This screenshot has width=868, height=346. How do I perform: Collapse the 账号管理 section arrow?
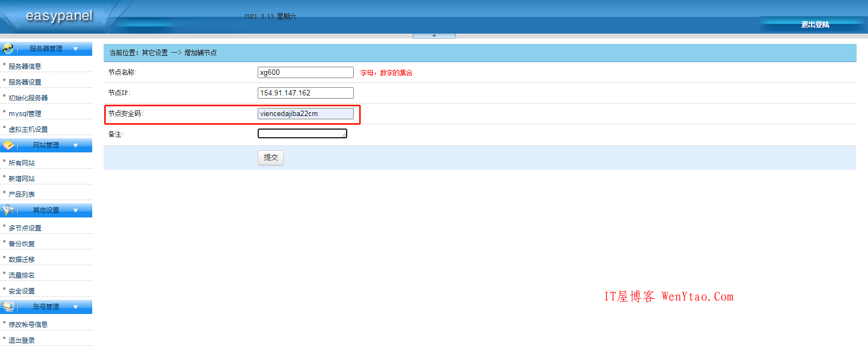[75, 307]
